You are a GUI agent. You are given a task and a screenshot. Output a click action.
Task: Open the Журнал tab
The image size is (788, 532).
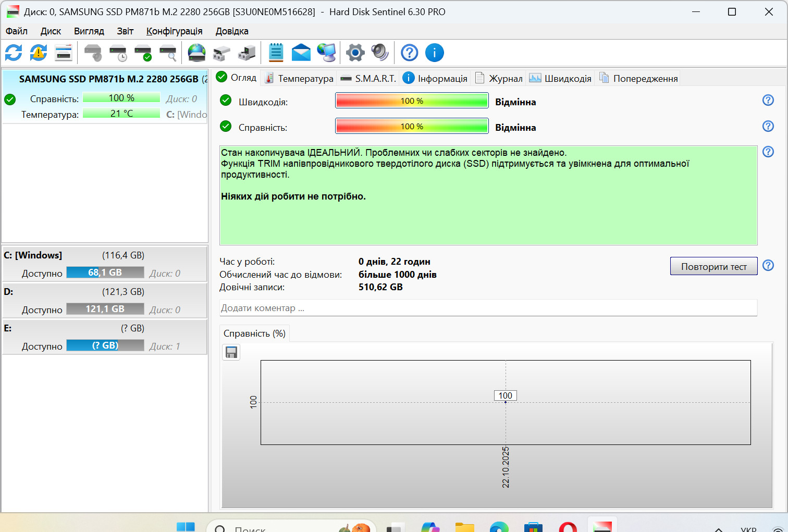tap(499, 78)
